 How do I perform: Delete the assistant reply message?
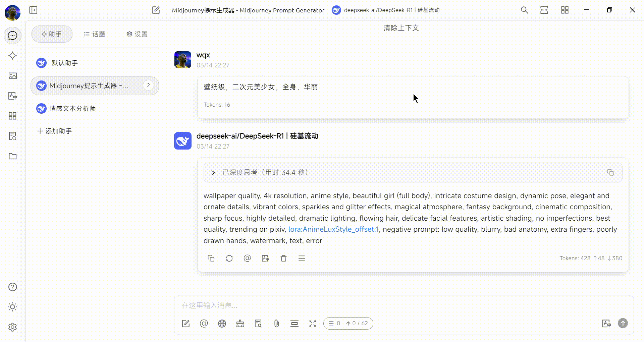click(283, 258)
